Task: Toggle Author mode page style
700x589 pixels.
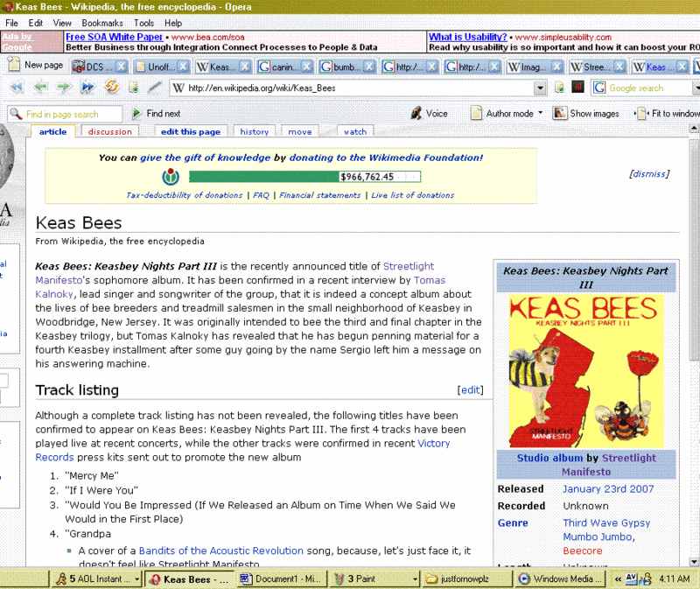Action: (x=502, y=114)
